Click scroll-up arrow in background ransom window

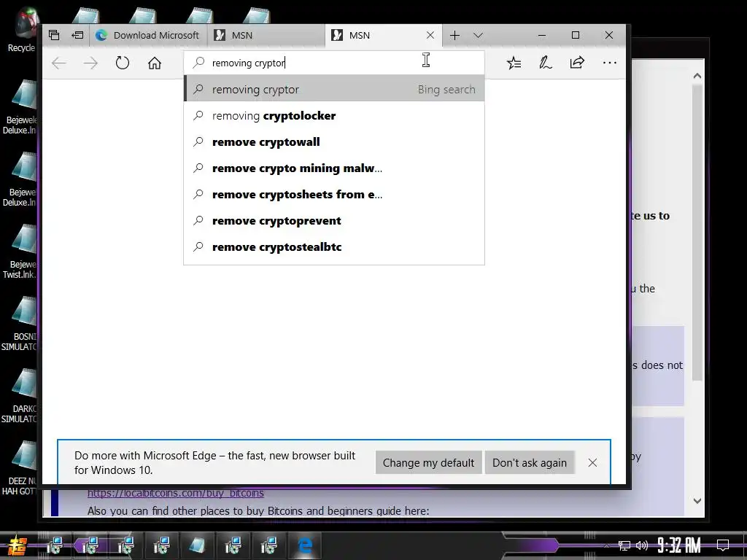coord(697,75)
